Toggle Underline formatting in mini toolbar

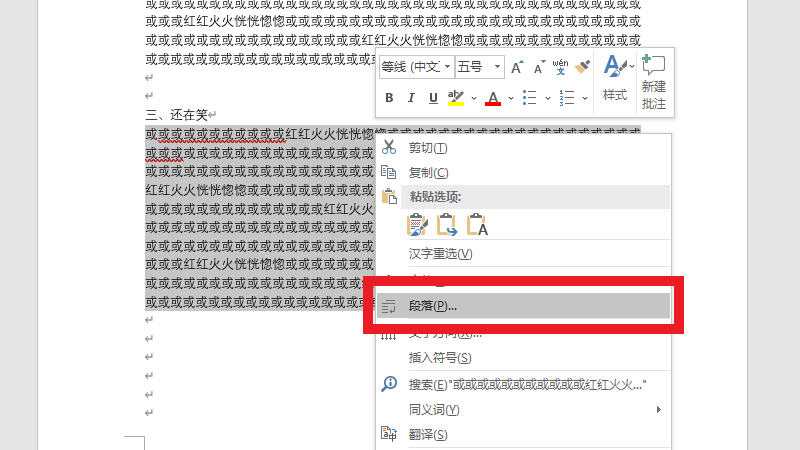click(x=433, y=98)
